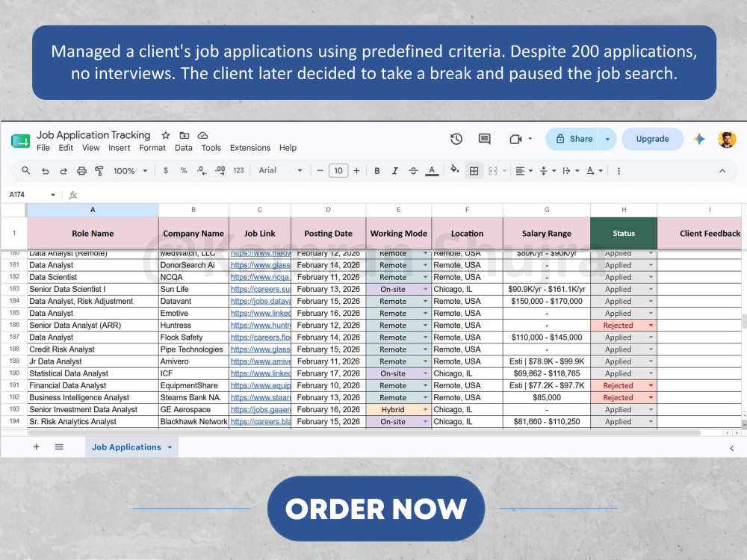This screenshot has width=747, height=560.
Task: Open the three-dot more toolbar options
Action: 619,171
